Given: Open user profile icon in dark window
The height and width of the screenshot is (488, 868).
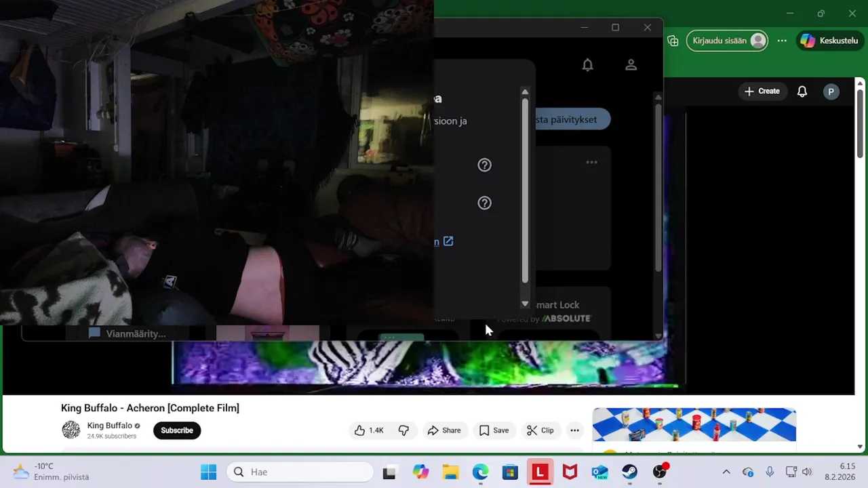Looking at the screenshot, I should tap(631, 65).
